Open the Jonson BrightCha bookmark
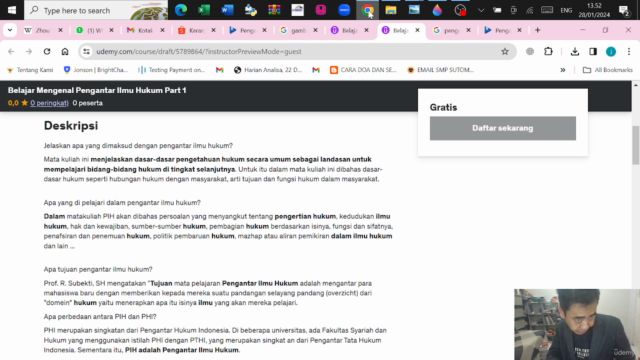The width and height of the screenshot is (640, 360). (96, 70)
